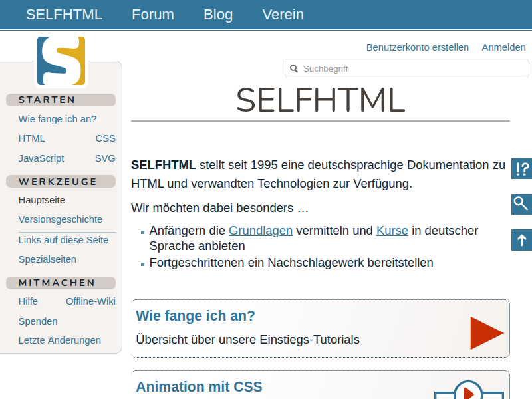
Task: Click Benutzerkonto erstellen link
Action: [x=418, y=47]
